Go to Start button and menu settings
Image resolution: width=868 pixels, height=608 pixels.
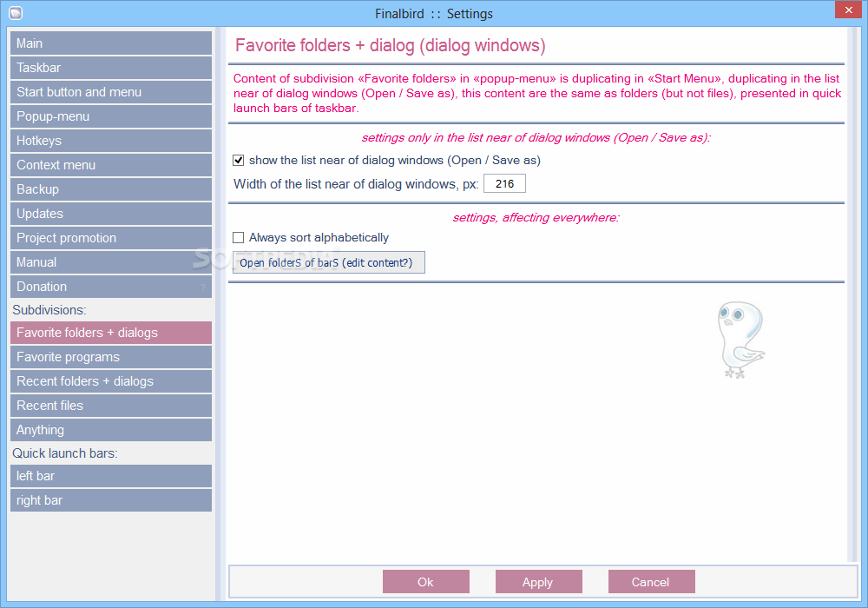[x=111, y=92]
